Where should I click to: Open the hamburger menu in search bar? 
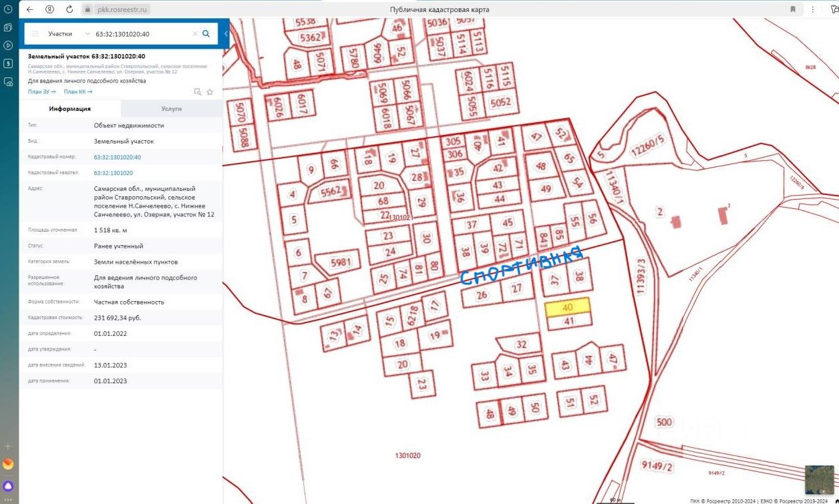35,33
